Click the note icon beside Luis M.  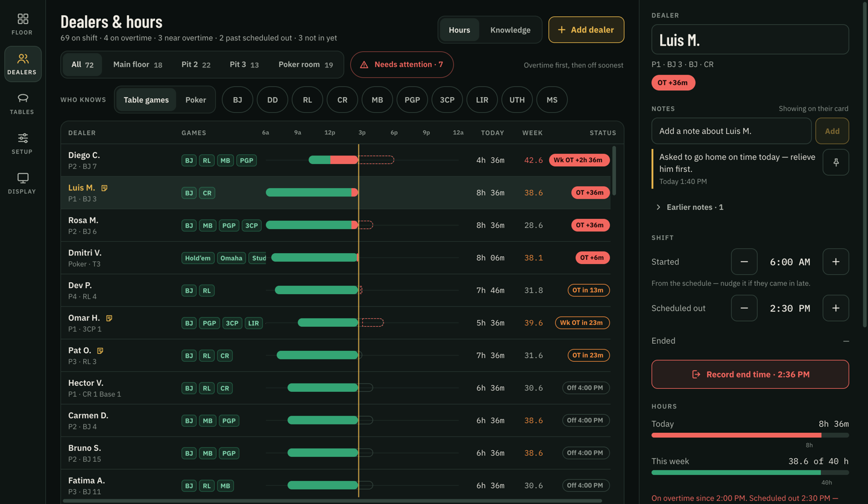pos(104,188)
